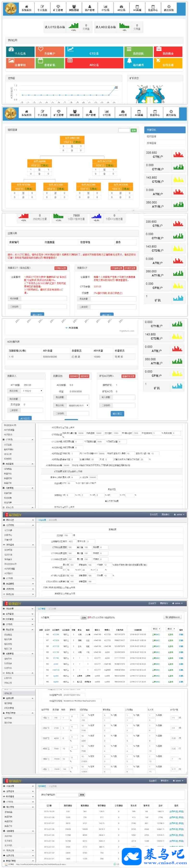190x868 pixels.
Task: Open the 级别 filter dropdown in member table header
Action: (x=171, y=629)
